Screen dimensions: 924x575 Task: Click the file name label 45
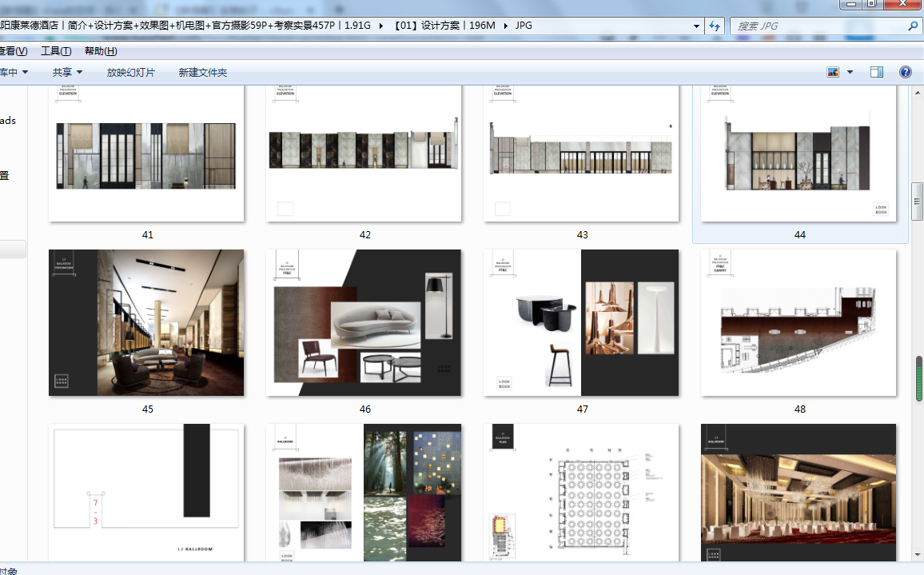coord(148,409)
